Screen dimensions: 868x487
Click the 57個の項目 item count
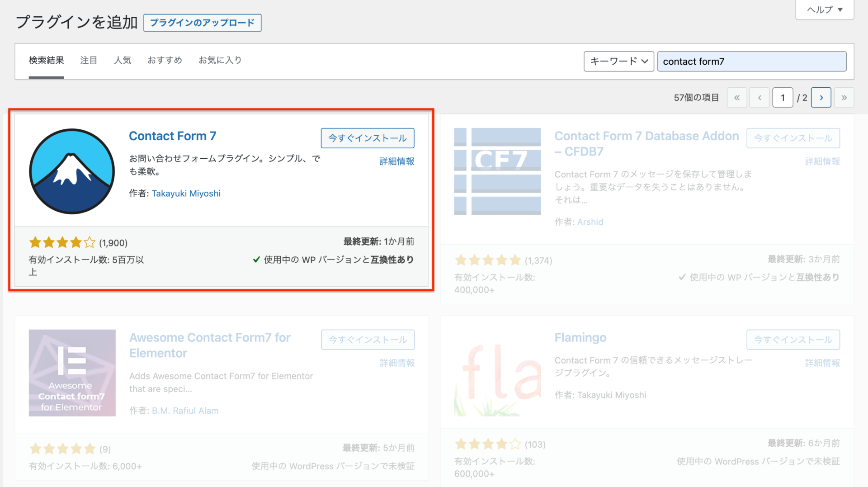(x=696, y=97)
